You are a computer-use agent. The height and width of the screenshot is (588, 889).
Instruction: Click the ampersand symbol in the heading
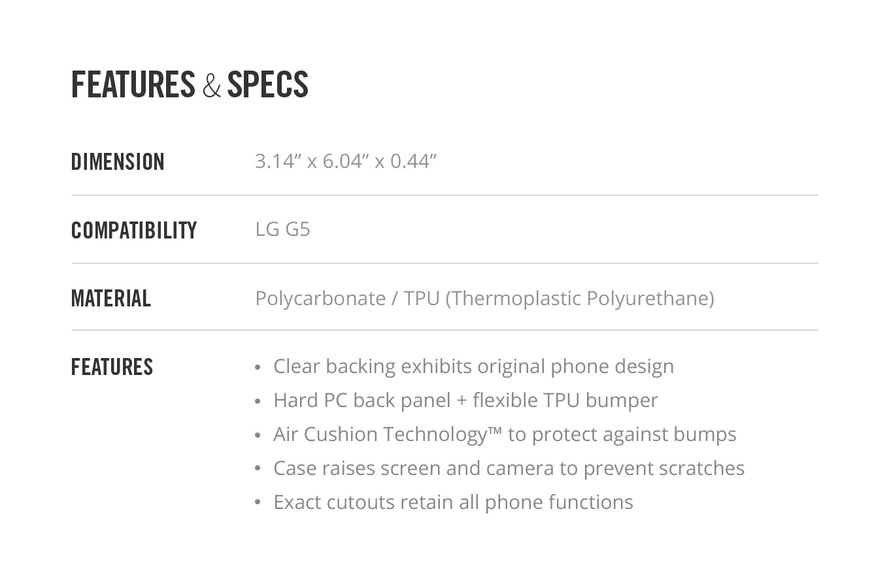(211, 86)
